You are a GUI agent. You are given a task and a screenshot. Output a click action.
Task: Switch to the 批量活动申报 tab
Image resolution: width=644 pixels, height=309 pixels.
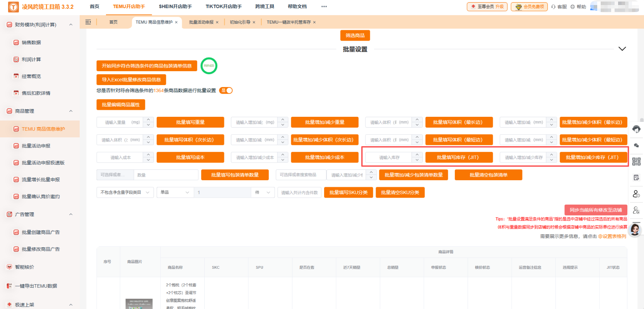pyautogui.click(x=201, y=22)
